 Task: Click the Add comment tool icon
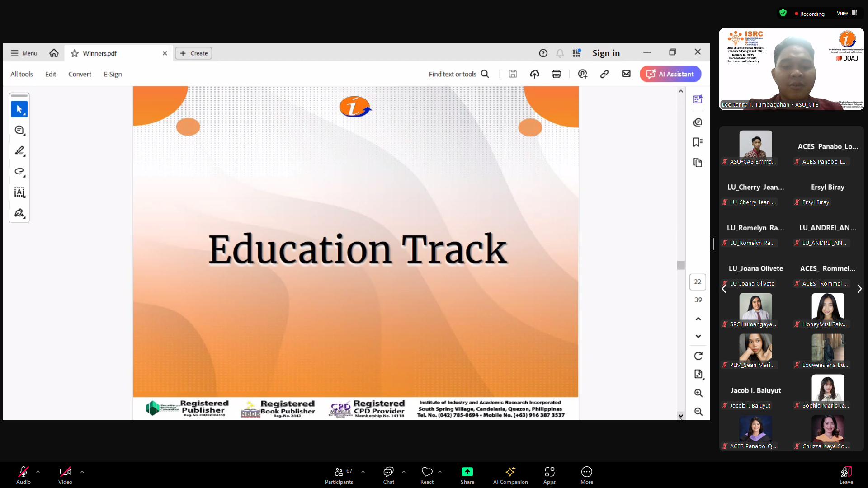coord(19,130)
